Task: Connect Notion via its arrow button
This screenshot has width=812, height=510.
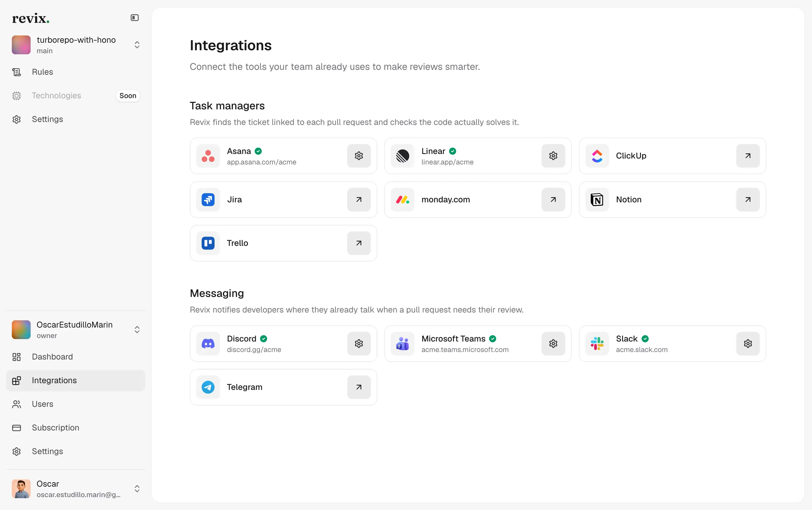Action: pos(748,200)
